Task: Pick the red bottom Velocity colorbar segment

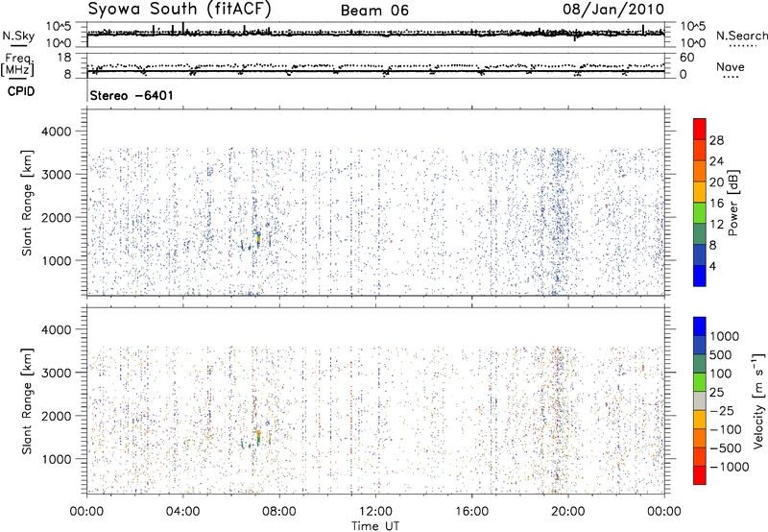Action: tap(700, 475)
